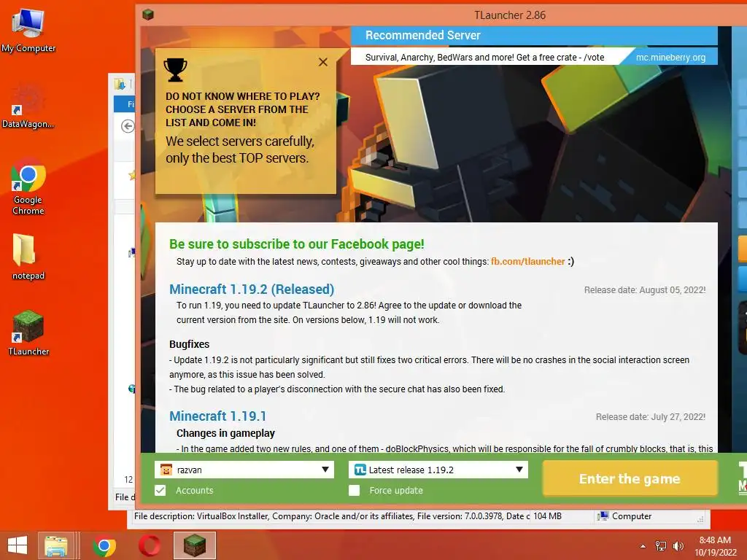Open File Explorer from the taskbar
Viewport: 747px width, 560px height.
click(x=55, y=545)
